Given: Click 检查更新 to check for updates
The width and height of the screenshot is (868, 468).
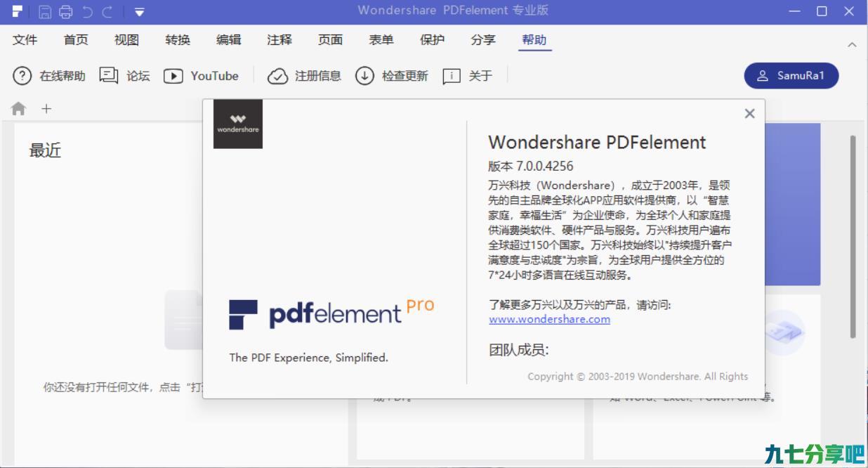Looking at the screenshot, I should [391, 76].
